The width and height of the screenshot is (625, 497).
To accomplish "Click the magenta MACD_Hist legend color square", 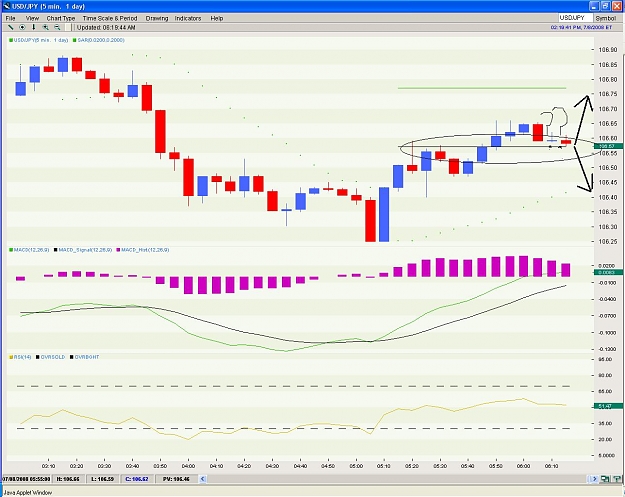I will pyautogui.click(x=118, y=250).
